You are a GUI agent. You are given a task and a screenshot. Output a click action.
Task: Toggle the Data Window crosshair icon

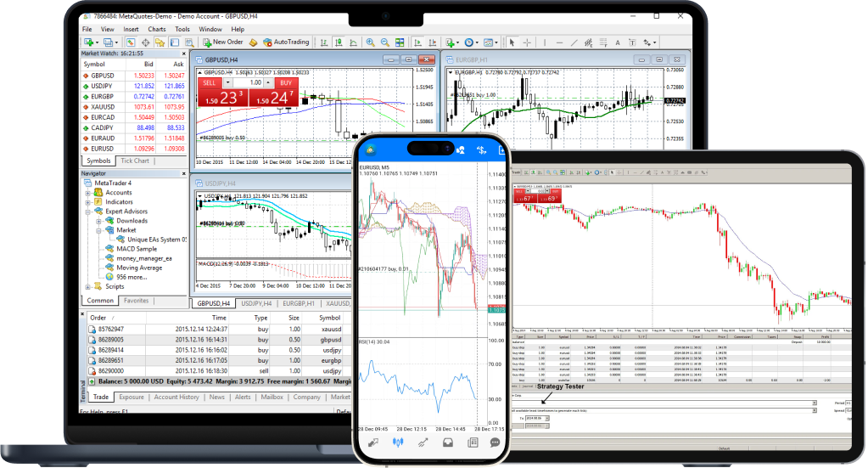146,42
